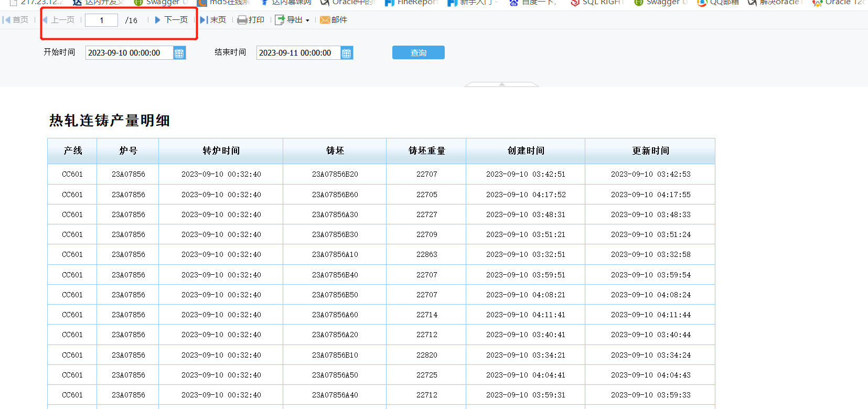Select the table cell 23A07856B20
Image resolution: width=868 pixels, height=409 pixels.
tap(335, 174)
